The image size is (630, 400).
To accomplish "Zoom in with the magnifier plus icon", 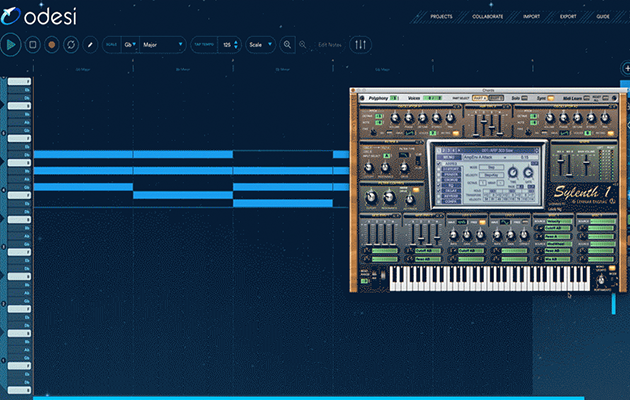I will [288, 45].
